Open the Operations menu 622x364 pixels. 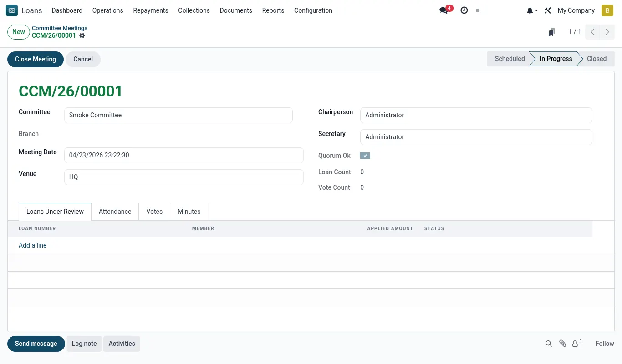click(108, 10)
